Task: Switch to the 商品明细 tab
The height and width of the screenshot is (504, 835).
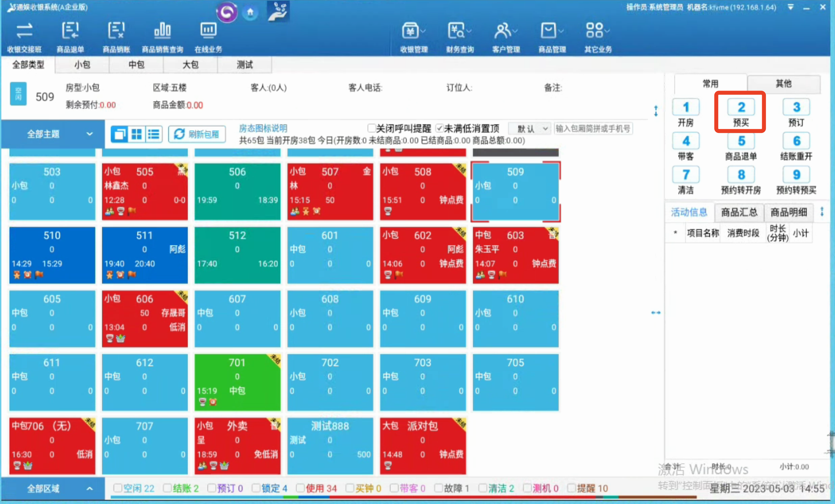Action: pyautogui.click(x=789, y=212)
